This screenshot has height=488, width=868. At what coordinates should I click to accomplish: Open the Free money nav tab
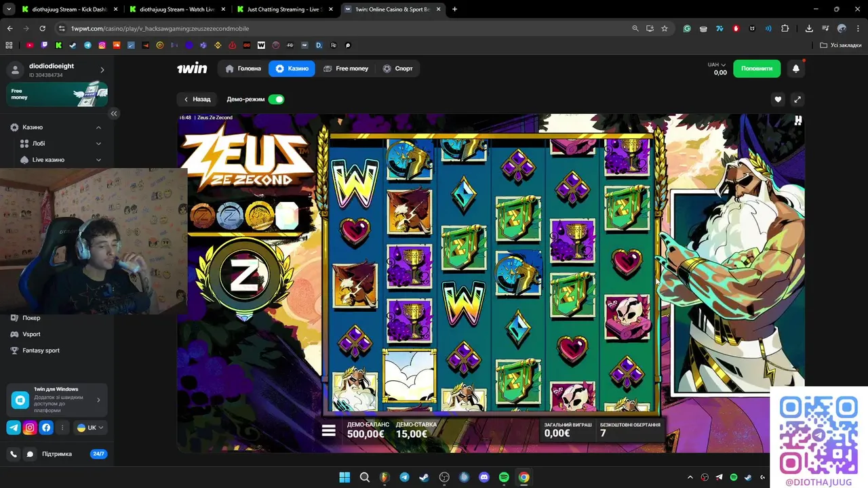346,68
